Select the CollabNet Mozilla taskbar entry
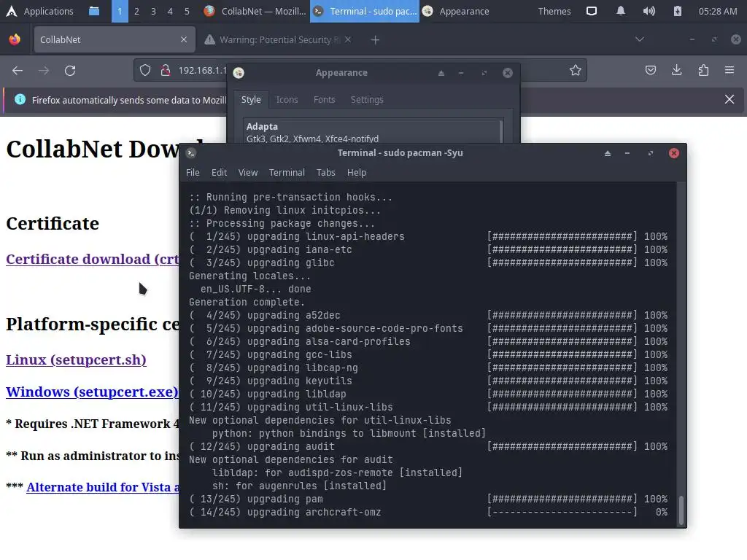Viewport: 747px width, 560px height. 255,11
